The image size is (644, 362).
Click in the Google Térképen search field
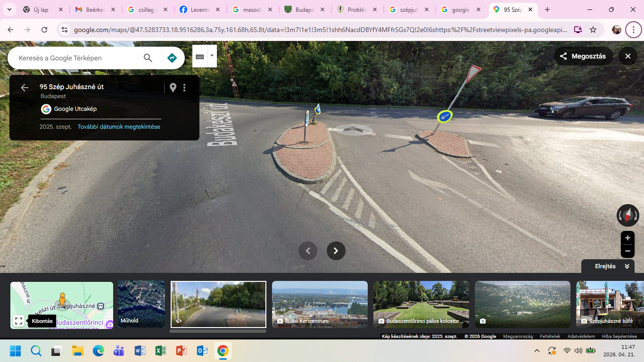coord(75,58)
